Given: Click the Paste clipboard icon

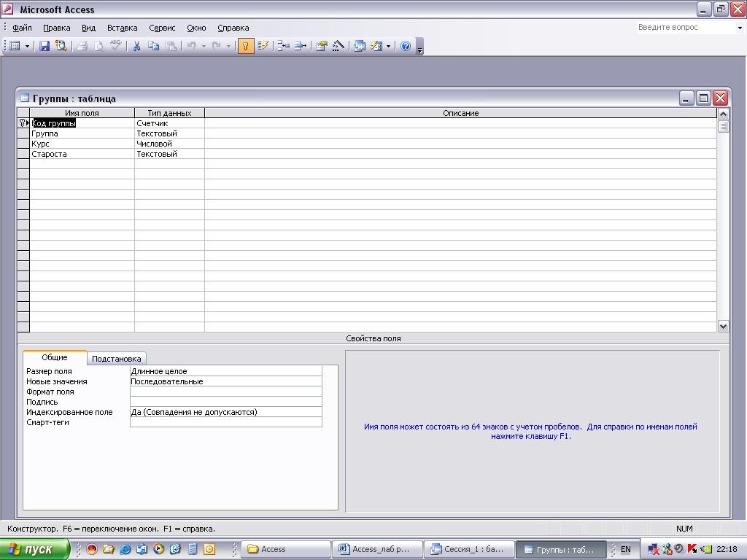Looking at the screenshot, I should tap(170, 46).
